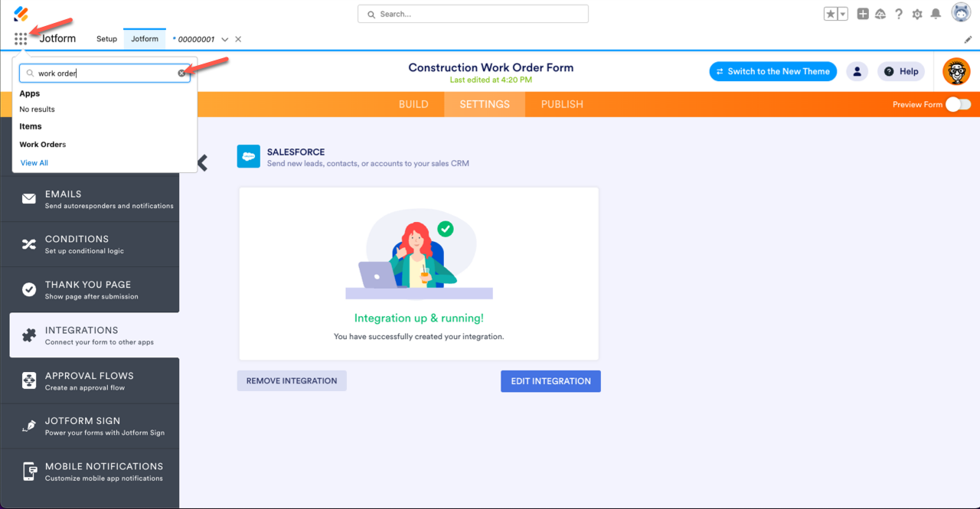Open the favorites list dropdown arrow
980x509 pixels.
(843, 14)
